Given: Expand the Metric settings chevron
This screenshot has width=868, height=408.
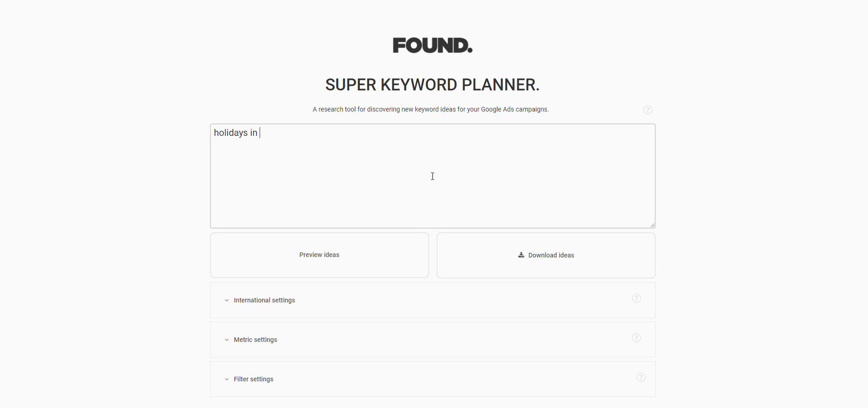Looking at the screenshot, I should [227, 340].
